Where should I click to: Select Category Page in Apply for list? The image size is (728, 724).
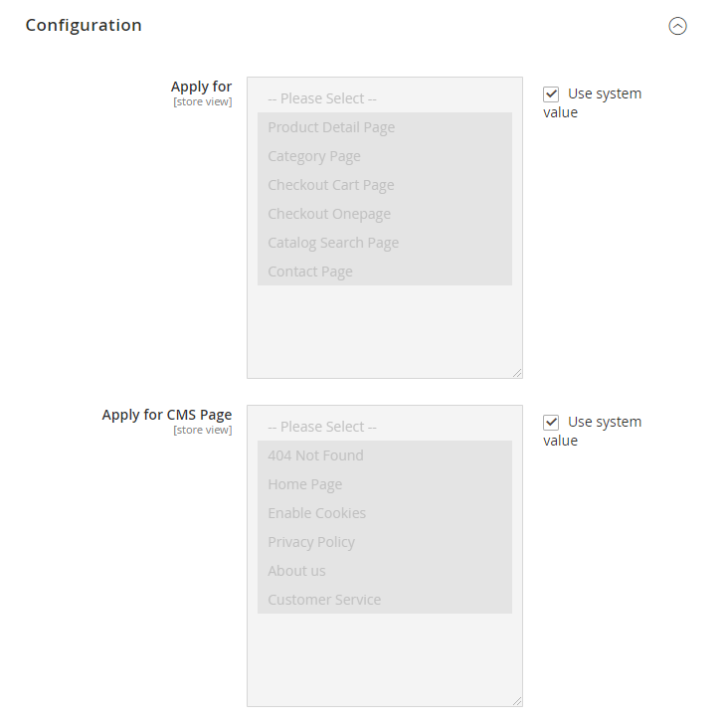(314, 156)
